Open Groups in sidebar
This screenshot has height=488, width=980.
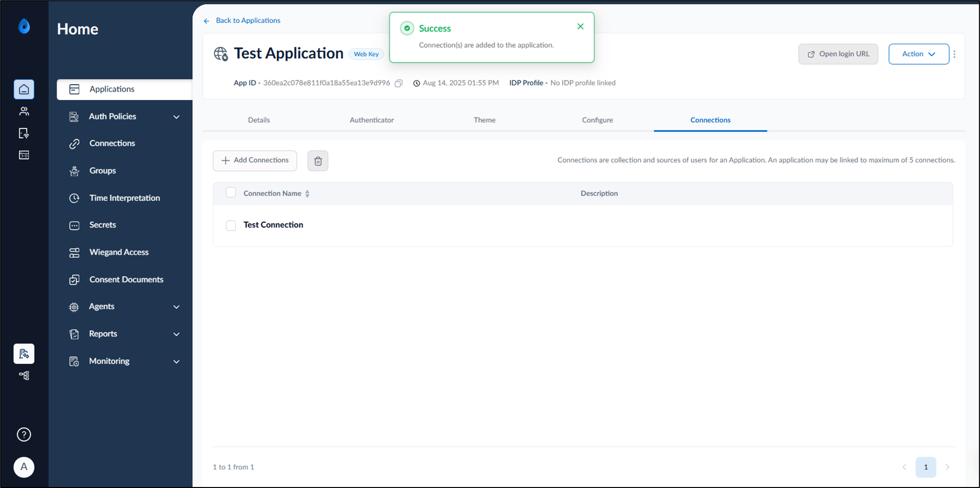pos(103,171)
